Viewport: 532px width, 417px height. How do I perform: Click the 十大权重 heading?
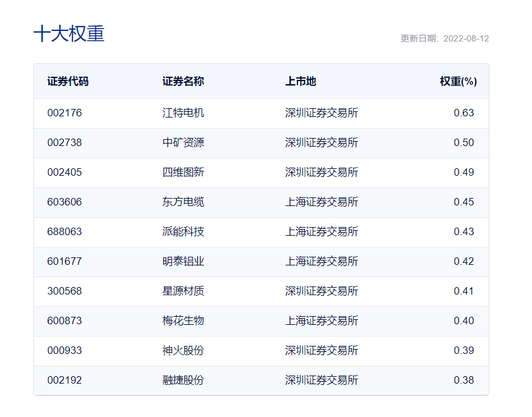[x=69, y=34]
